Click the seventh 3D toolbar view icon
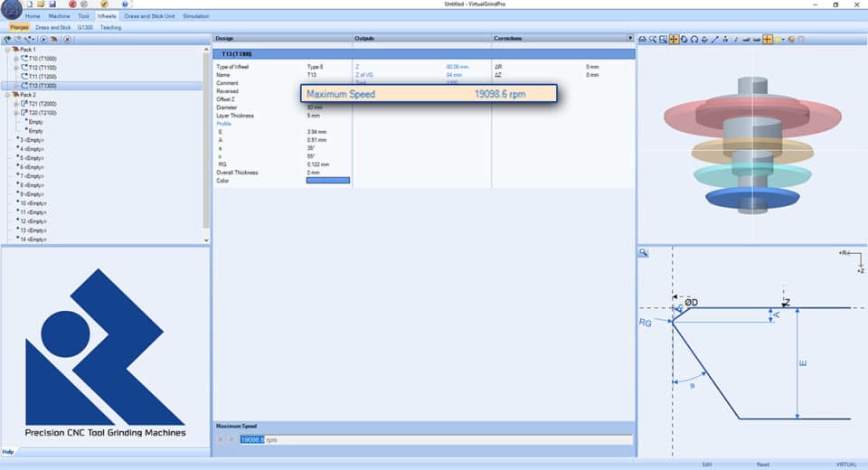The image size is (868, 470). coord(704,39)
